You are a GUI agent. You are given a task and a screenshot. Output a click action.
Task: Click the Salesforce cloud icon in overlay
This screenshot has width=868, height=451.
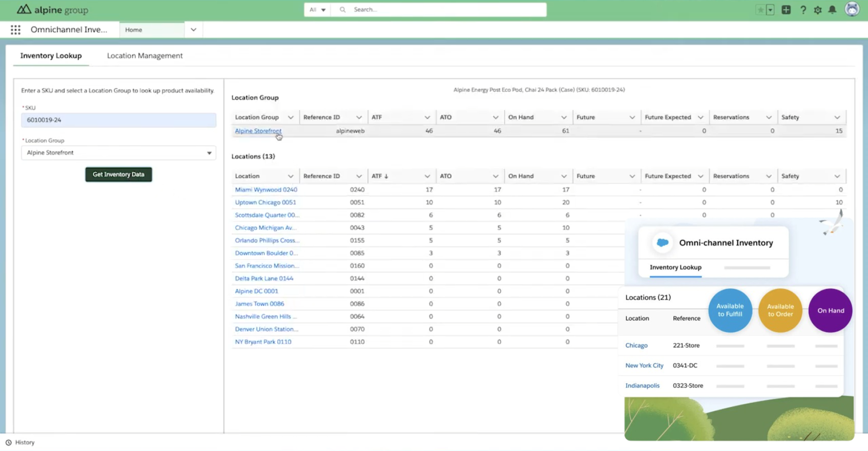(663, 243)
